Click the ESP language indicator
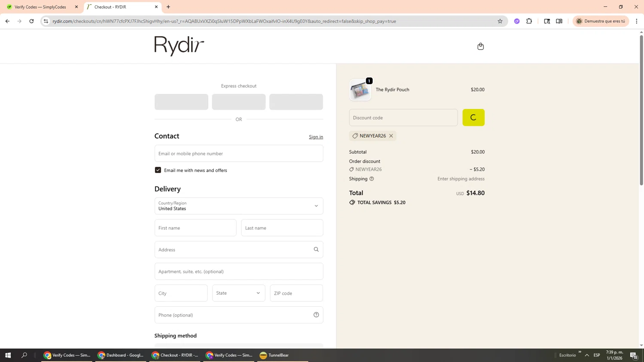The width and height of the screenshot is (644, 362). (x=597, y=355)
